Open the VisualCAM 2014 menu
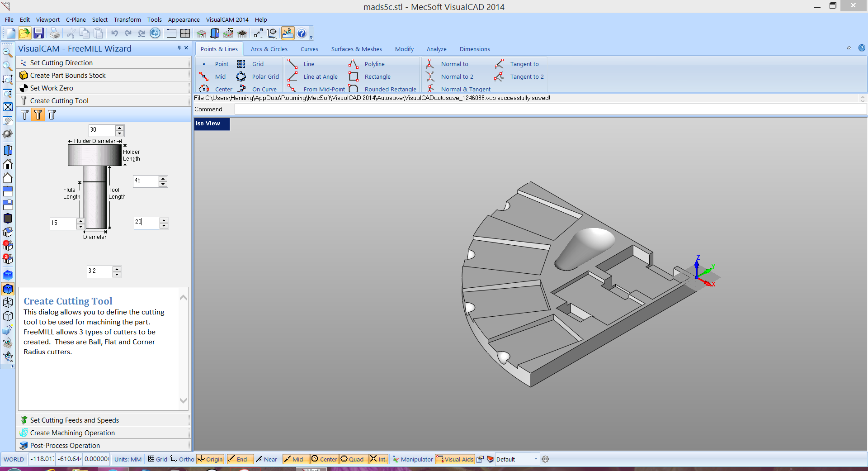The image size is (868, 471). pos(227,20)
